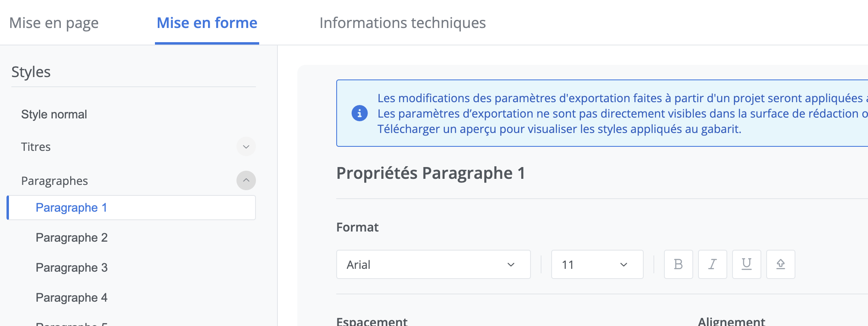Select Style normal in Styles list

pos(54,114)
